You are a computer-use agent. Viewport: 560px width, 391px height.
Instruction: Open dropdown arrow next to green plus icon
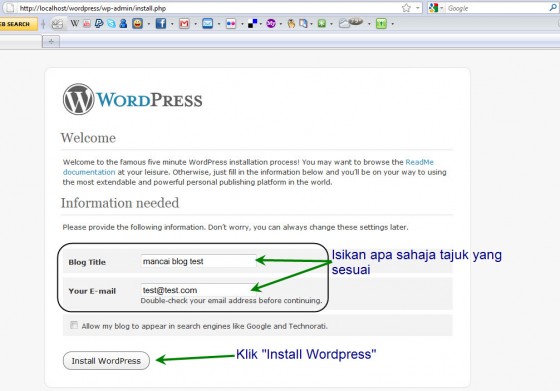point(331,24)
